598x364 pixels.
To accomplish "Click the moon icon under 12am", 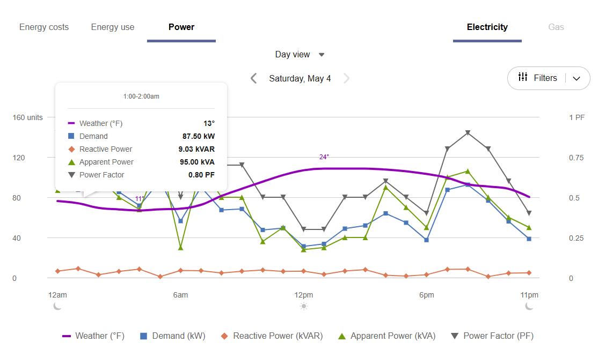I will coord(57,306).
